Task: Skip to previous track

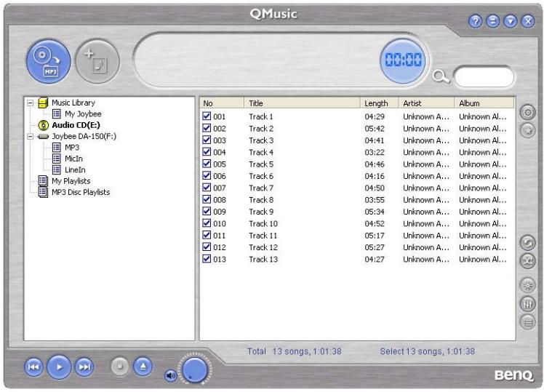Action: point(33,367)
